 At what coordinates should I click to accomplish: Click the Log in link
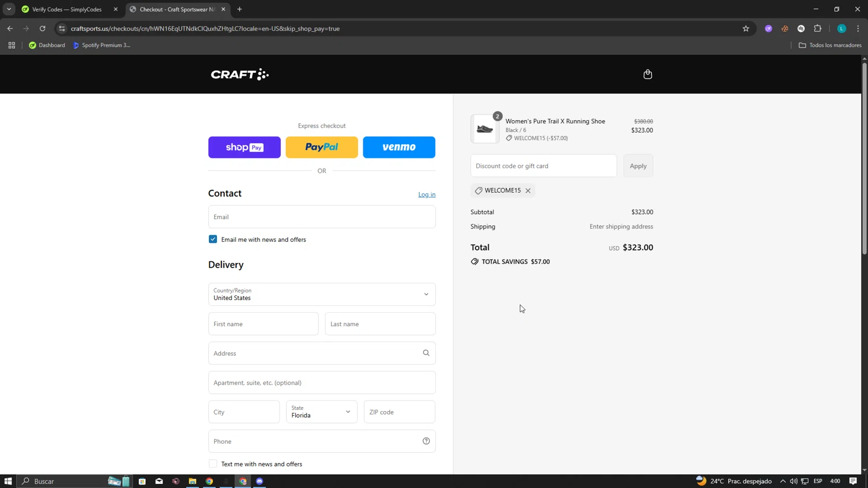pyautogui.click(x=426, y=194)
